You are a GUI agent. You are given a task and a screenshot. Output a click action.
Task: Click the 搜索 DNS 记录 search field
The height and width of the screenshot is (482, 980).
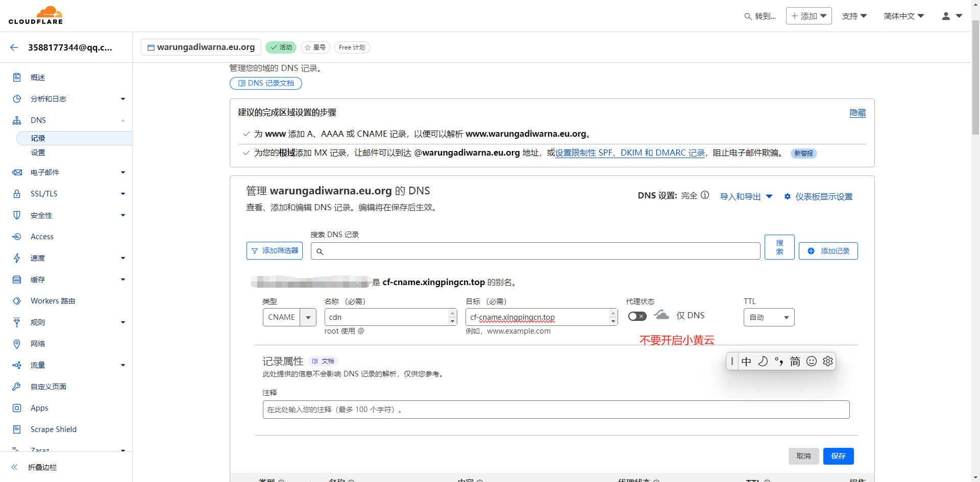tap(535, 251)
